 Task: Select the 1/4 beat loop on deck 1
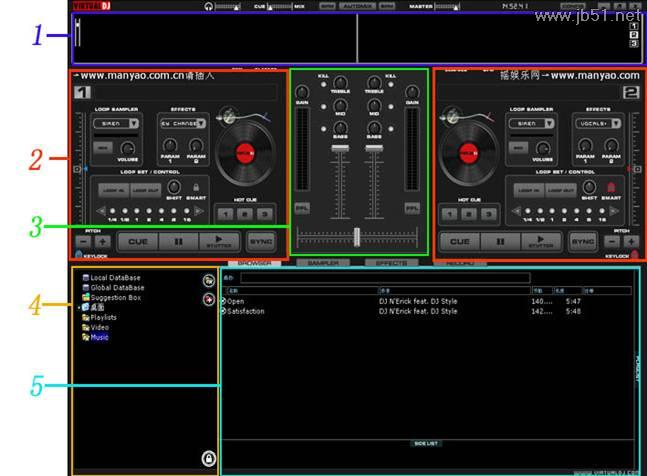coord(112,211)
